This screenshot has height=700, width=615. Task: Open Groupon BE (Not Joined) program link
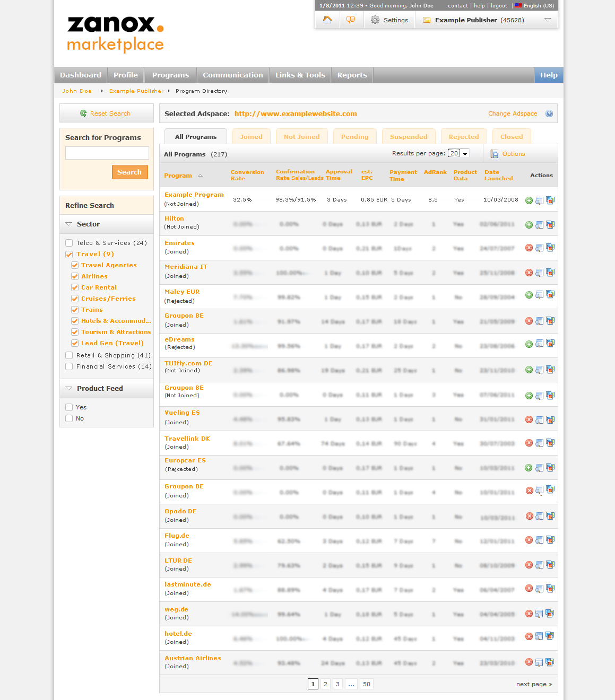184,388
